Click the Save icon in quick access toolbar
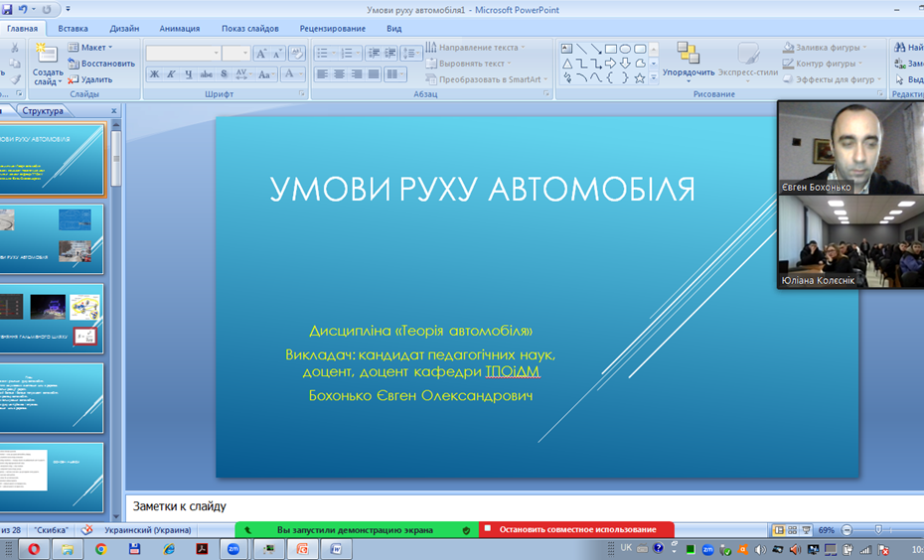The image size is (924, 560). (7, 9)
